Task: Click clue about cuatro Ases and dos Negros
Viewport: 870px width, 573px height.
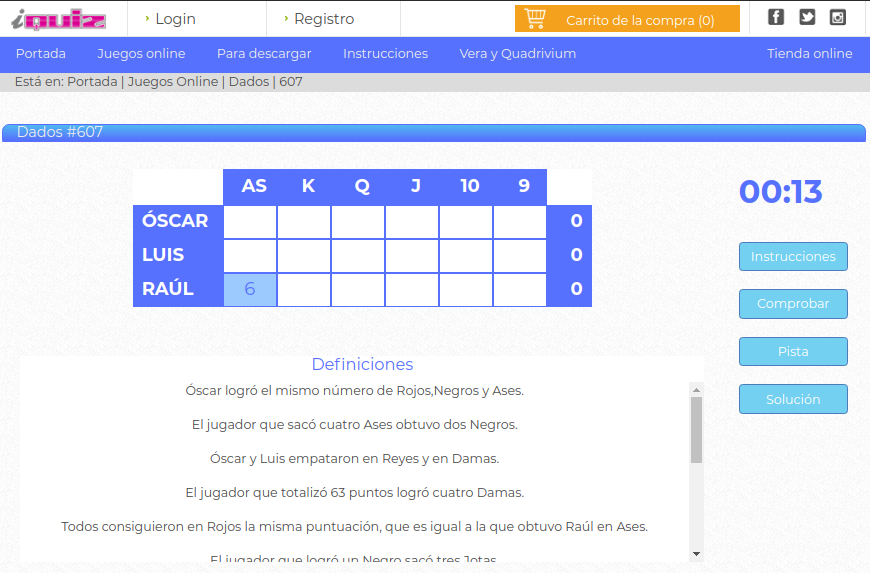Action: coord(355,425)
